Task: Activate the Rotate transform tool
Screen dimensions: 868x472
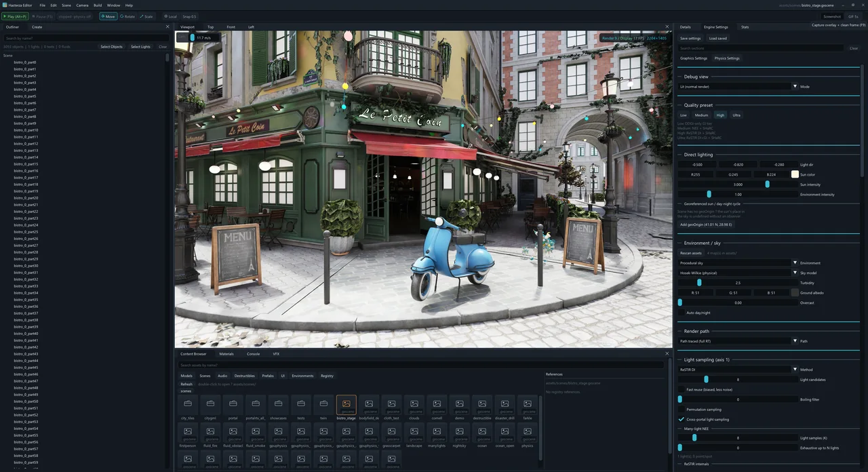Action: point(127,16)
